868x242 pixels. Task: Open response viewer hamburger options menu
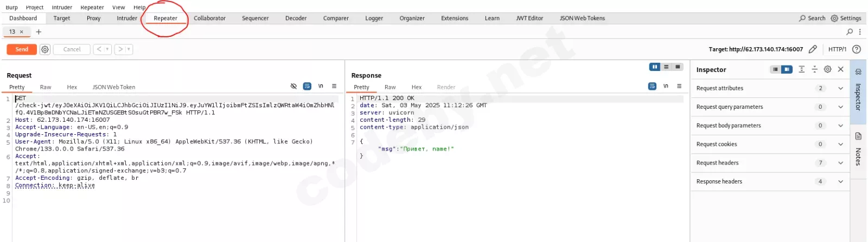click(x=679, y=86)
